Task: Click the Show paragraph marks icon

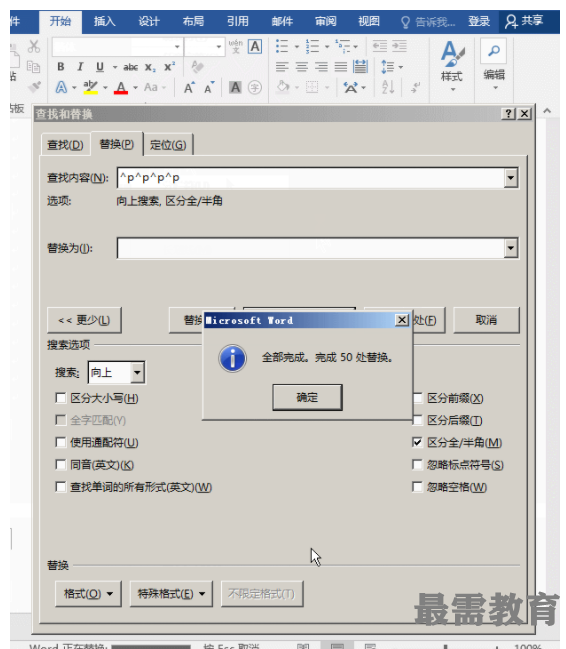Action: pyautogui.click(x=415, y=87)
